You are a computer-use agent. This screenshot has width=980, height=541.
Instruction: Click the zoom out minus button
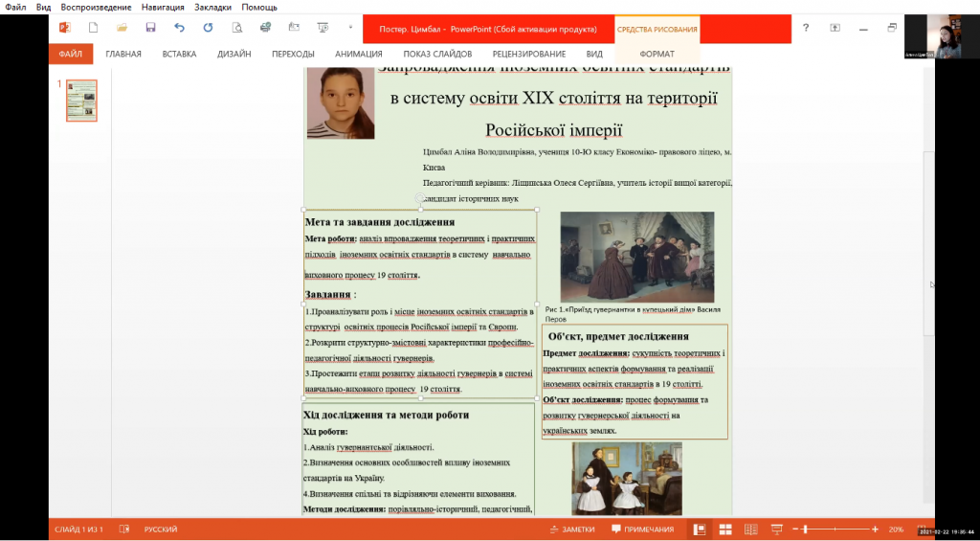pyautogui.click(x=795, y=530)
